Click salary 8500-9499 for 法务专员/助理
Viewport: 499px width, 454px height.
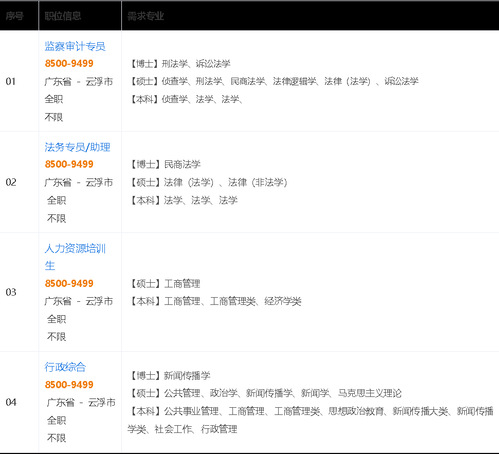[x=69, y=164]
